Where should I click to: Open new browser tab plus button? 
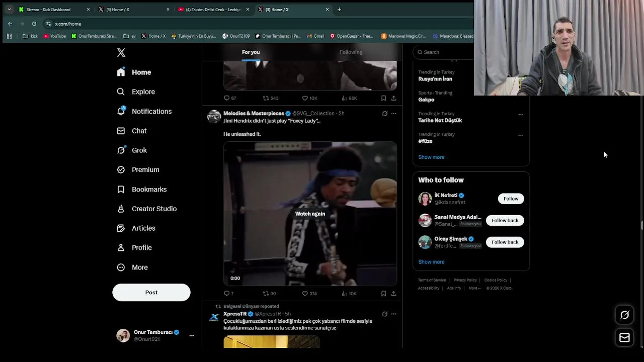339,10
